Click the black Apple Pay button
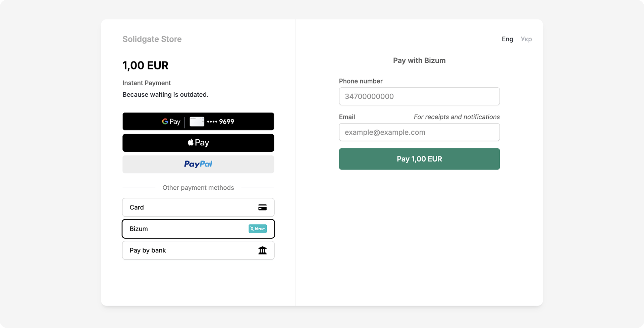Screen dimensions: 644x328 [x=198, y=142]
